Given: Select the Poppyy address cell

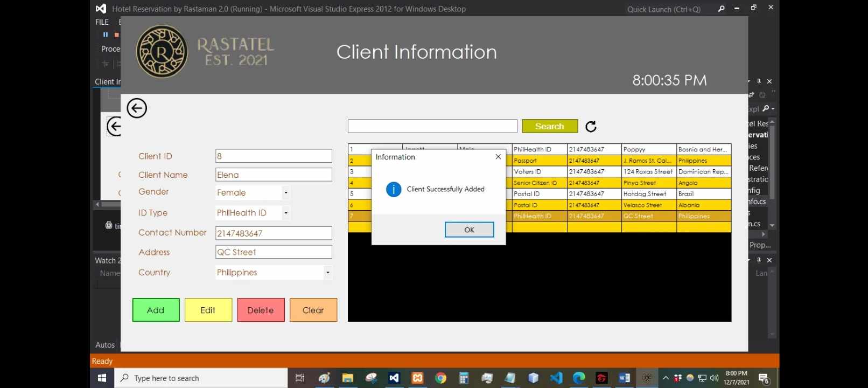Looking at the screenshot, I should [x=649, y=149].
